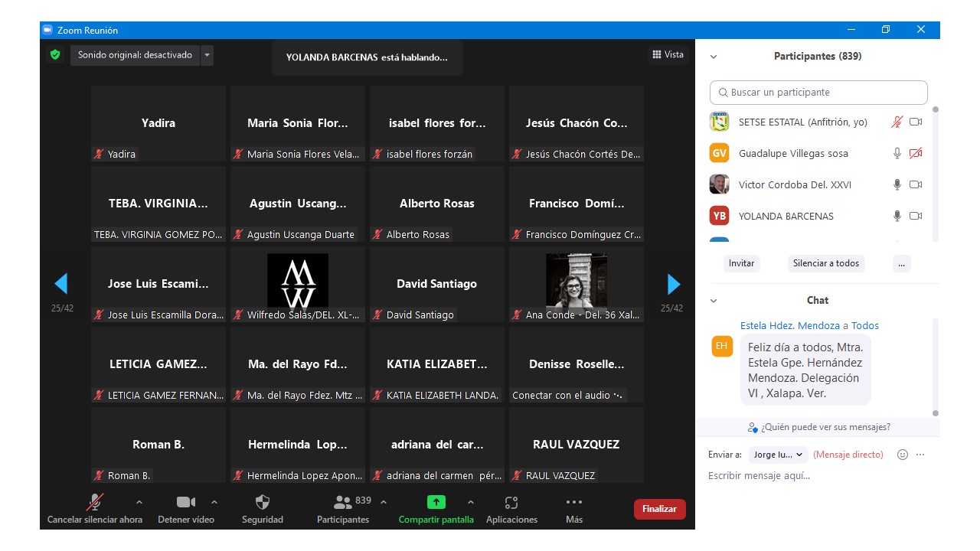Click the green encryption shield icon

[x=55, y=55]
